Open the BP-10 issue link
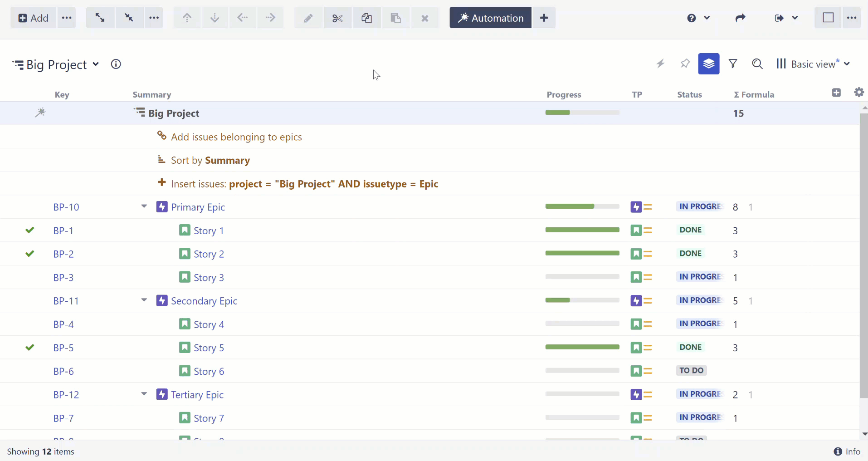Viewport: 868px width, 461px height. tap(66, 207)
